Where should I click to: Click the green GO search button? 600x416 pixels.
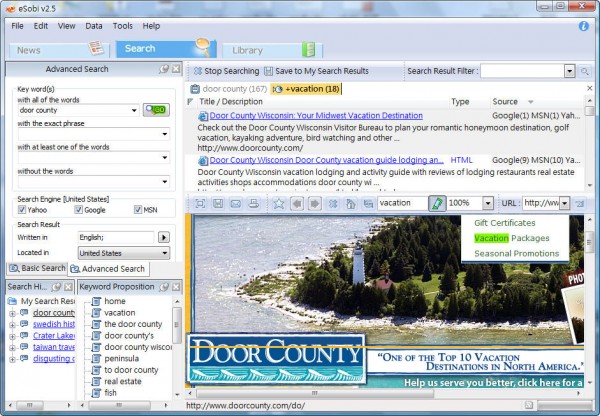click(x=156, y=110)
